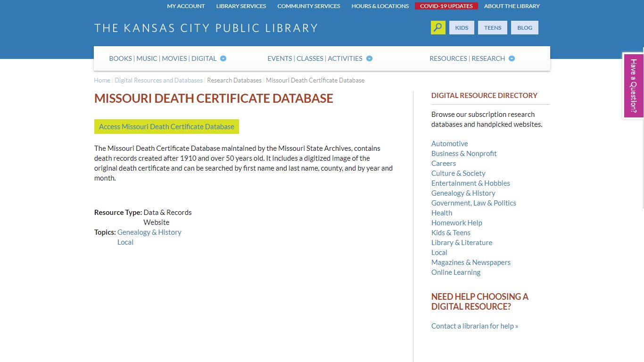This screenshot has width=644, height=362.
Task: Select Events | Classes | Activities menu
Action: pos(315,58)
